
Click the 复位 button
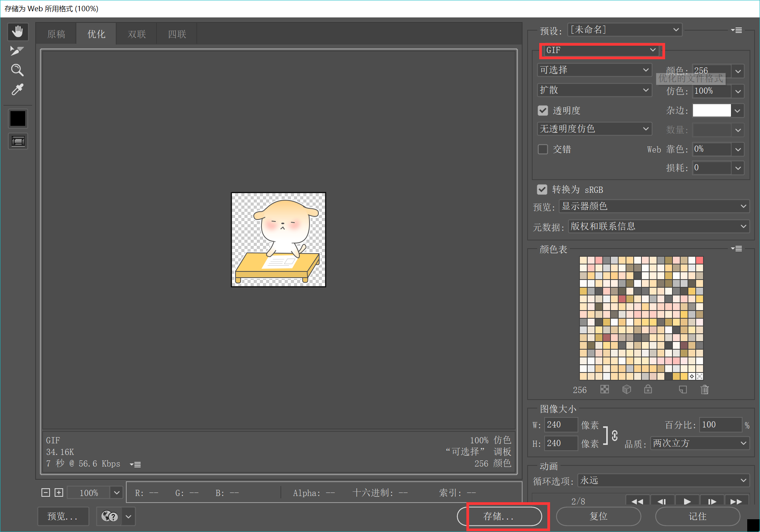pos(598,516)
